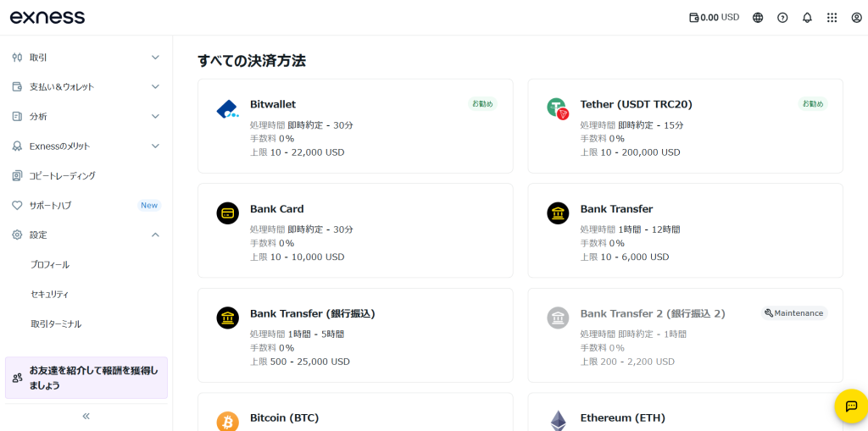Image resolution: width=868 pixels, height=431 pixels.
Task: Open the help question mark icon
Action: [x=782, y=17]
